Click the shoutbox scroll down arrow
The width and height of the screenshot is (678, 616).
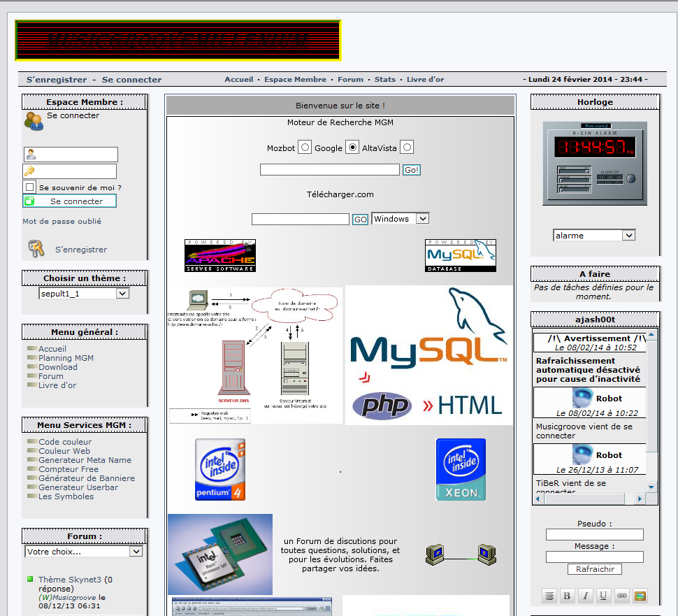(x=651, y=487)
